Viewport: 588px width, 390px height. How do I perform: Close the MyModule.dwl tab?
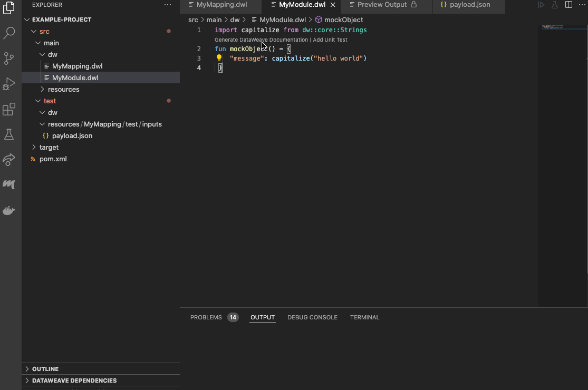[333, 5]
